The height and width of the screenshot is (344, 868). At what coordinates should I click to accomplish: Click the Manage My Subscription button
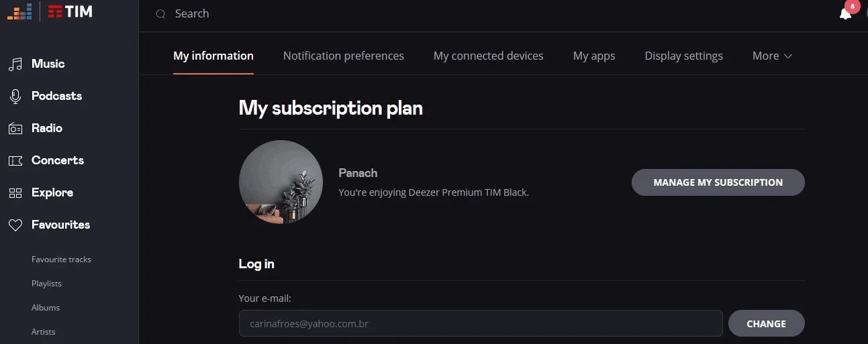click(718, 182)
